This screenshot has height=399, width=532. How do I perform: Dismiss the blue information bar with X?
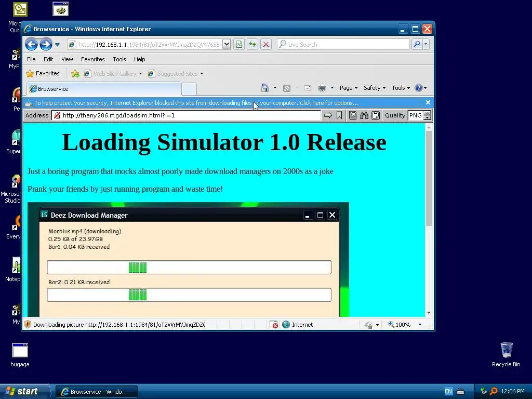[x=428, y=102]
